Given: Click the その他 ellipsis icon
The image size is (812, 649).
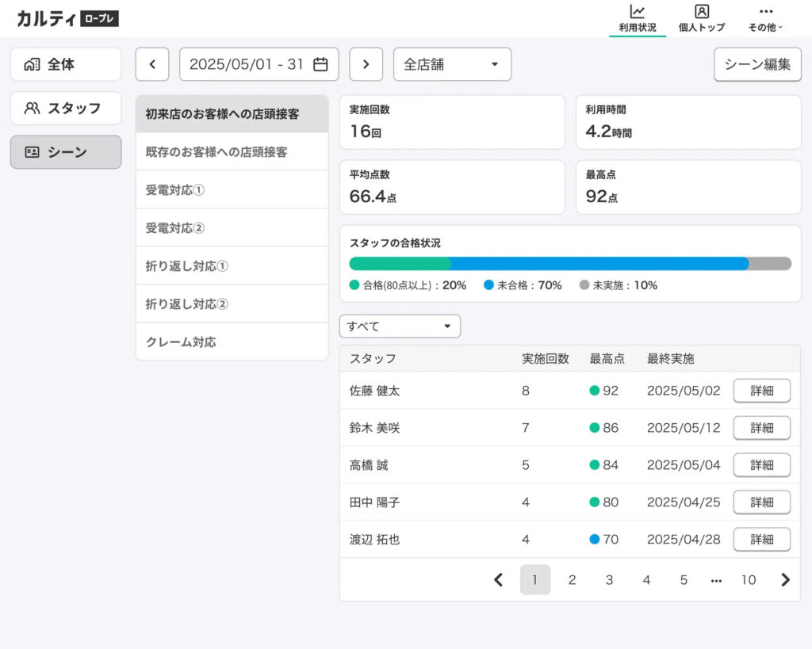Looking at the screenshot, I should 765,11.
